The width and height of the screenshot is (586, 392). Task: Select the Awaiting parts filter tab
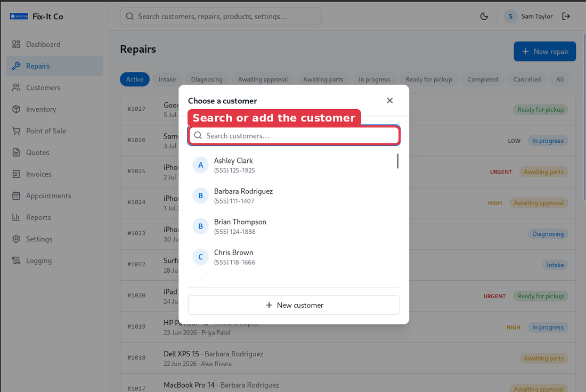click(x=323, y=79)
